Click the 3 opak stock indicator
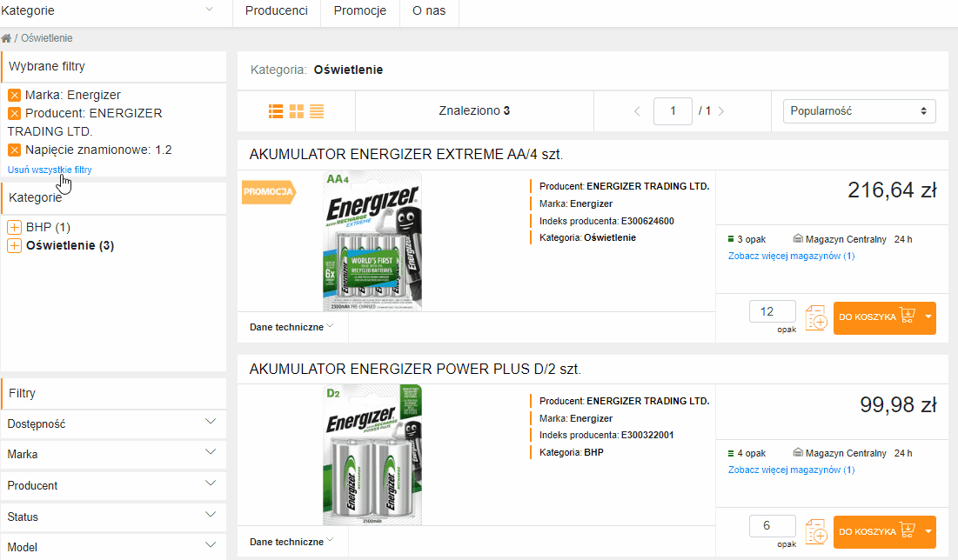 [x=747, y=239]
